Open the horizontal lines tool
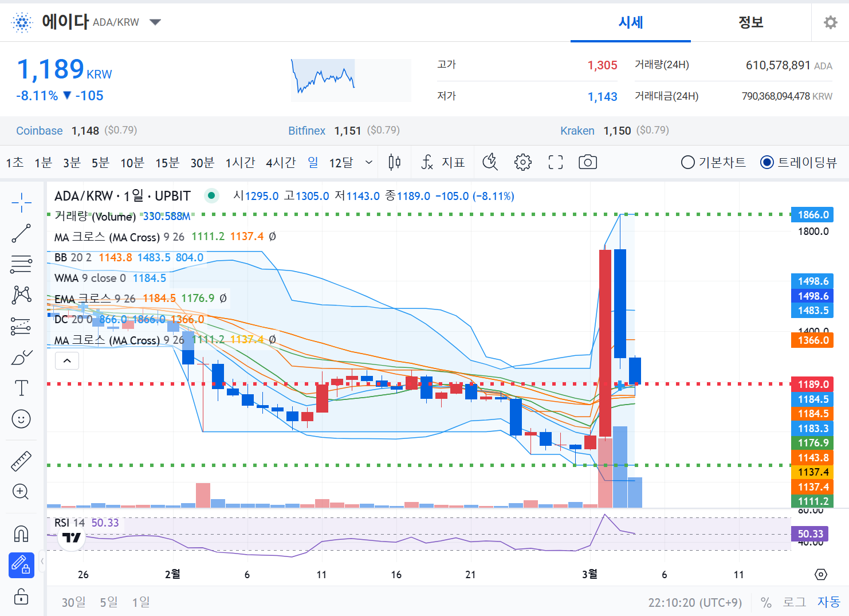The height and width of the screenshot is (616, 849). 21,264
